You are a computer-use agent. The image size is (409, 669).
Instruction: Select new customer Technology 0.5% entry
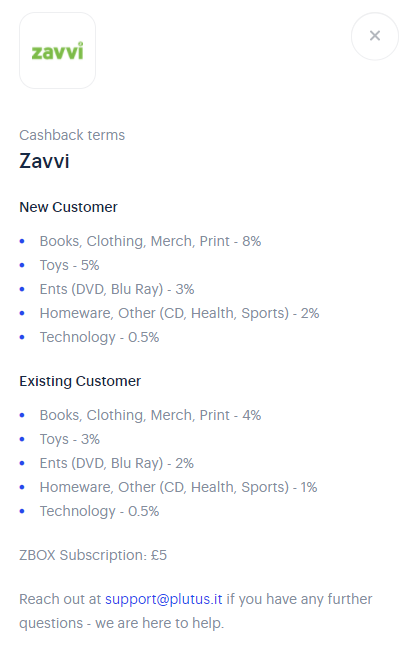[x=99, y=337]
